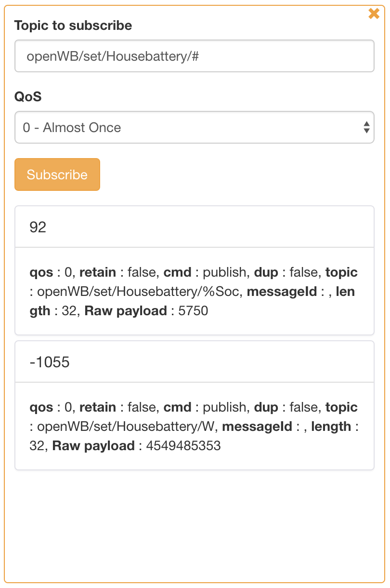This screenshot has height=588, width=390.
Task: Click the openWB/set/Housebattery/W topic text
Action: (125, 427)
